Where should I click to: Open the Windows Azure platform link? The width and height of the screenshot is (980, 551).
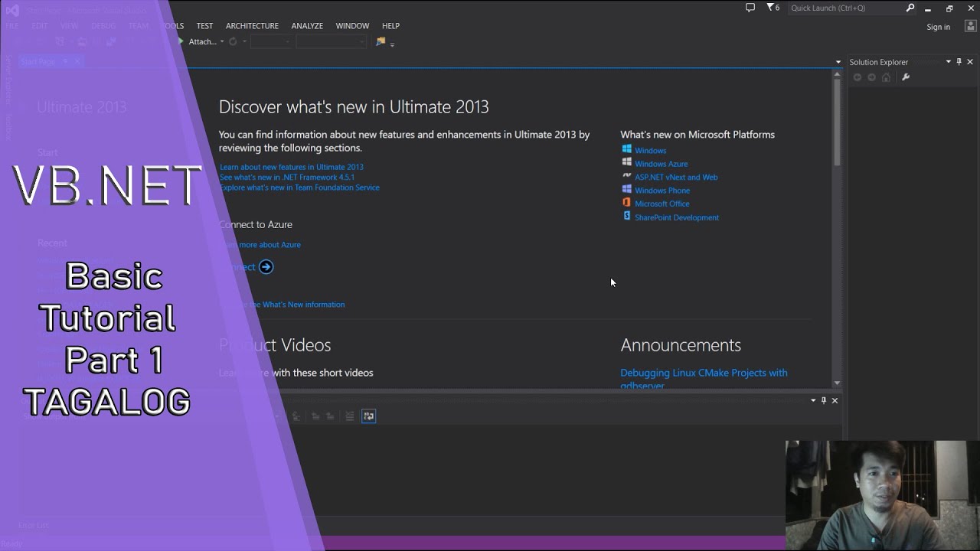click(x=661, y=164)
